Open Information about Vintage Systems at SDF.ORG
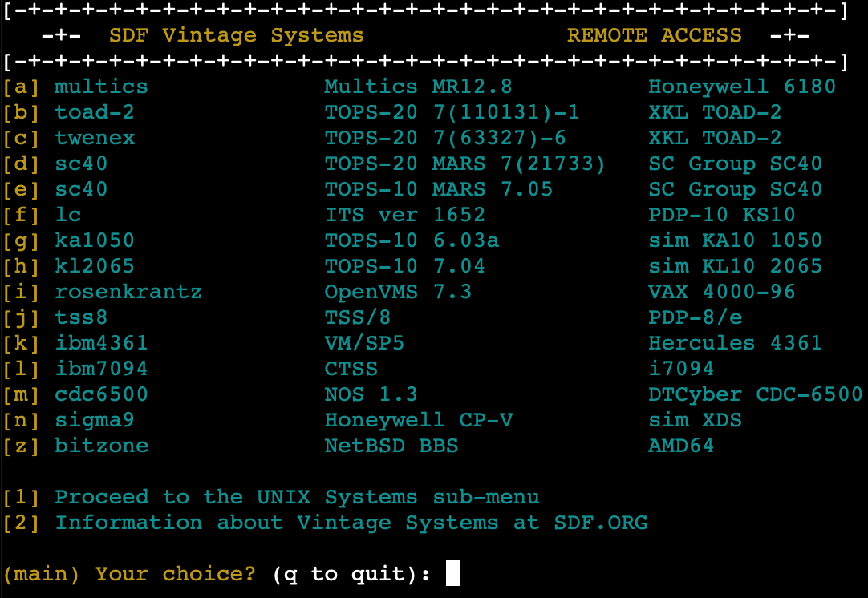The width and height of the screenshot is (868, 598). click(351, 523)
